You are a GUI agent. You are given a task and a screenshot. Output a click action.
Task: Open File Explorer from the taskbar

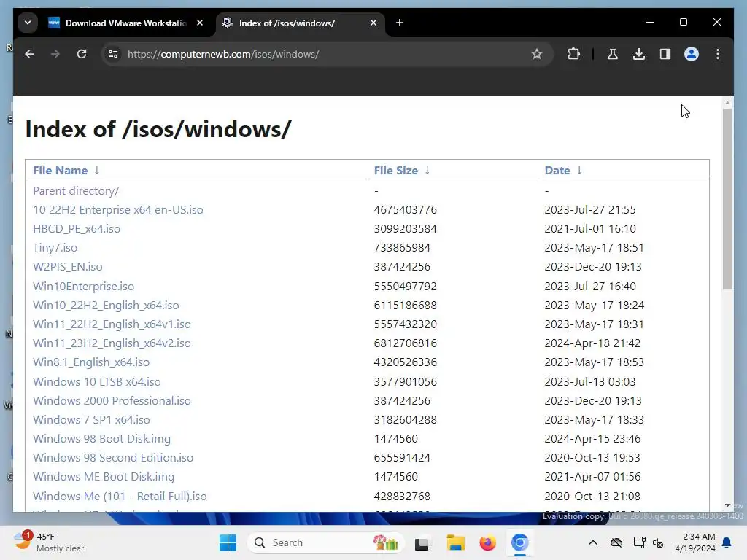click(x=455, y=542)
